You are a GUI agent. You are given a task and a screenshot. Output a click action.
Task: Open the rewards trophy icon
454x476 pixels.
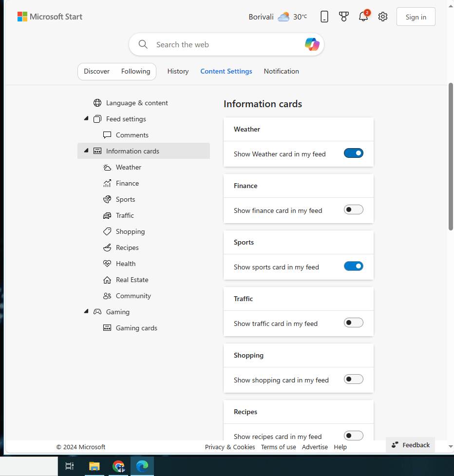pos(343,17)
